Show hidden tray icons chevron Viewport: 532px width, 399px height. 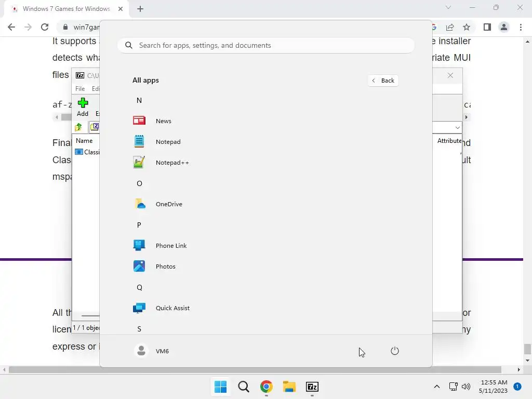click(436, 387)
